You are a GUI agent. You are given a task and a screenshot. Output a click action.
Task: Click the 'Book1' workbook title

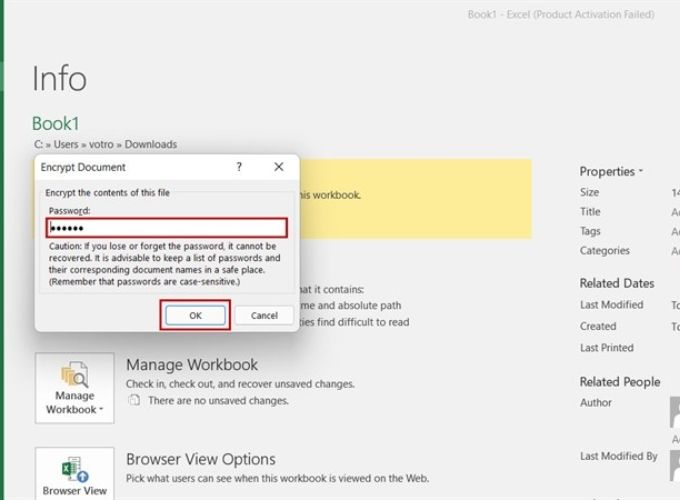[x=56, y=124]
